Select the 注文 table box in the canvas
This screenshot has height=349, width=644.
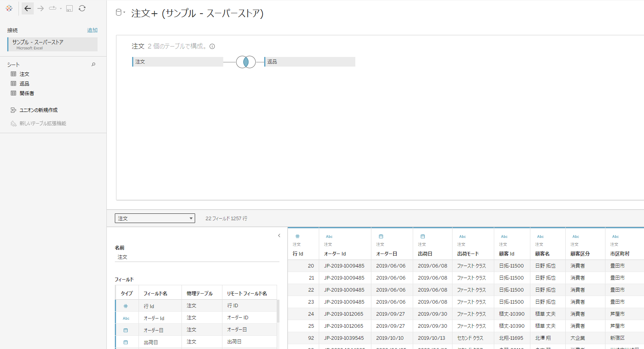point(177,62)
